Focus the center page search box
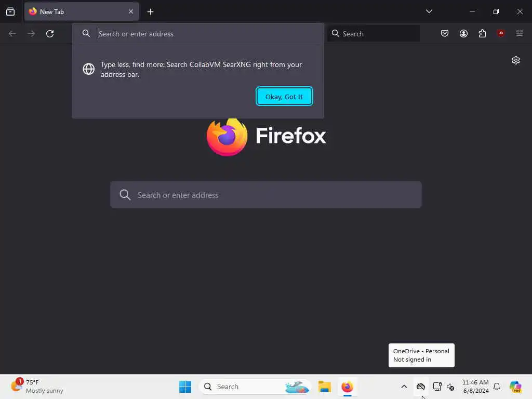 click(265, 195)
